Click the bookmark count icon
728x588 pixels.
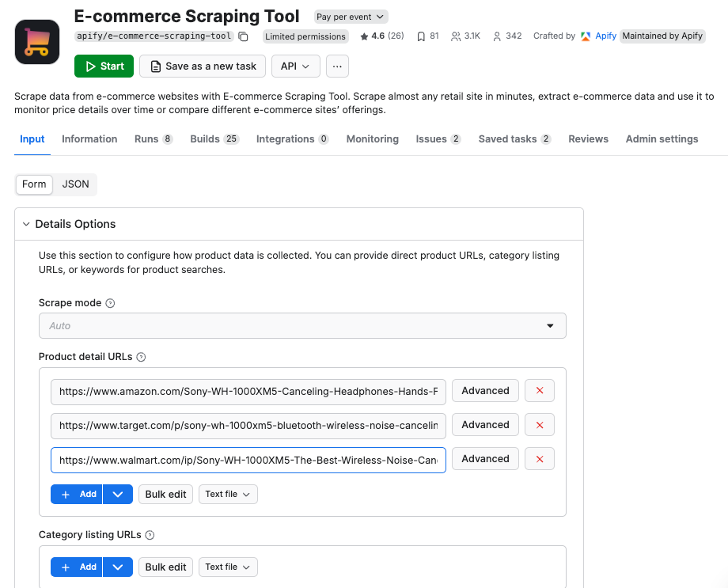pyautogui.click(x=422, y=36)
